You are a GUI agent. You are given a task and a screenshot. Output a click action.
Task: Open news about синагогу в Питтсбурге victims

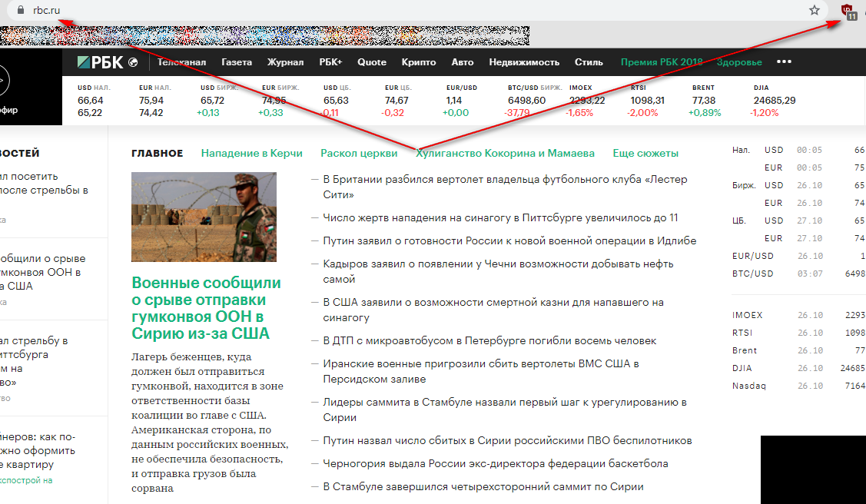click(x=500, y=218)
